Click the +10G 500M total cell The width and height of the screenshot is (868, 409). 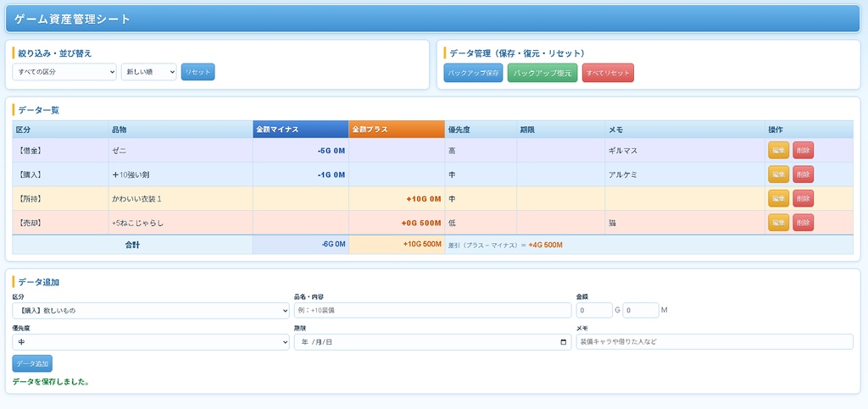click(x=397, y=244)
